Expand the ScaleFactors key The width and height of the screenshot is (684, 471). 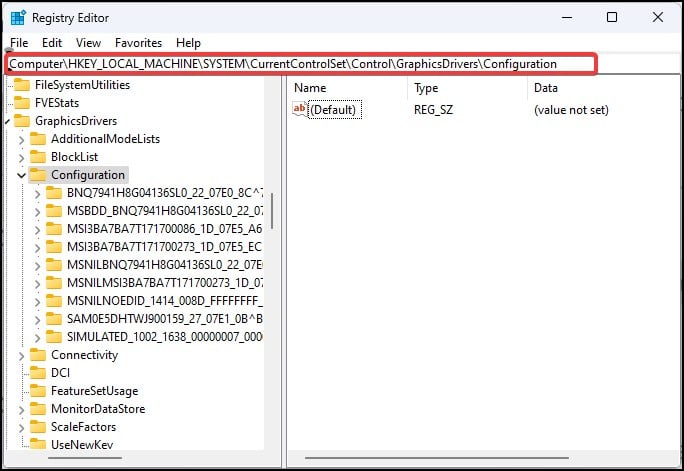(x=21, y=427)
